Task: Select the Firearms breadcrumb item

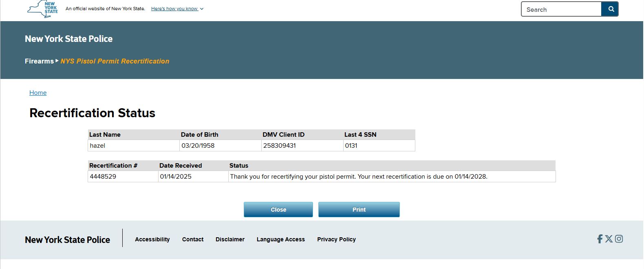Action: 39,61
